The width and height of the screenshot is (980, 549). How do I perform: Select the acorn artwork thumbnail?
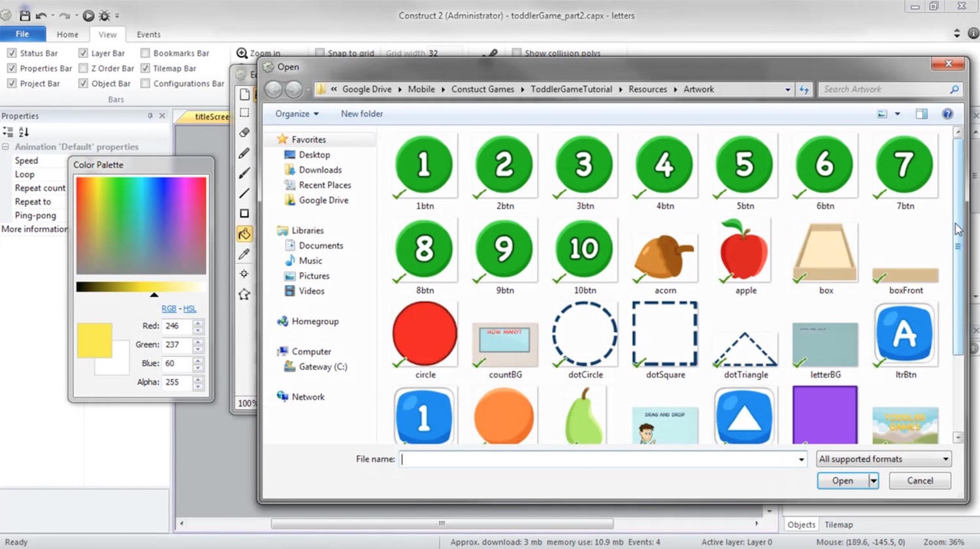coord(664,255)
